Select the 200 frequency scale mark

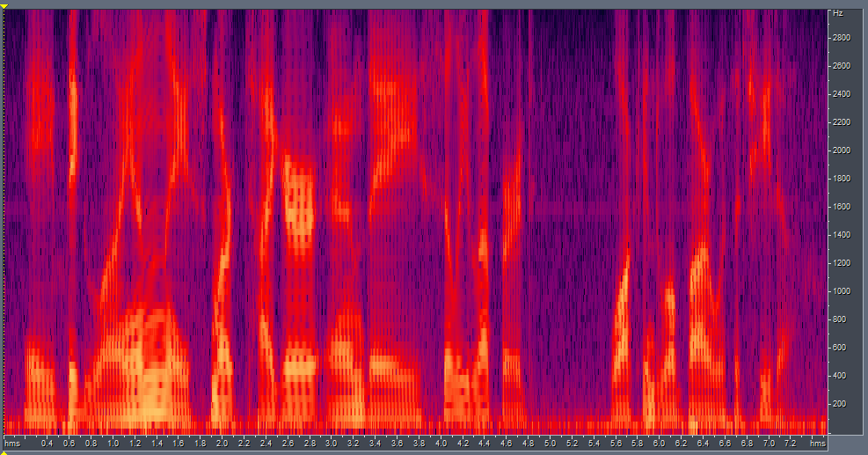[x=841, y=404]
